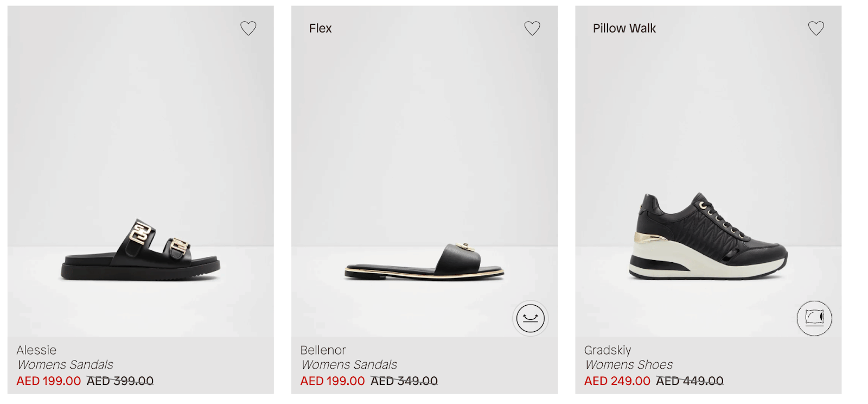The image size is (868, 404).
Task: View the Bellenor flat sandal photo
Action: pyautogui.click(x=424, y=262)
